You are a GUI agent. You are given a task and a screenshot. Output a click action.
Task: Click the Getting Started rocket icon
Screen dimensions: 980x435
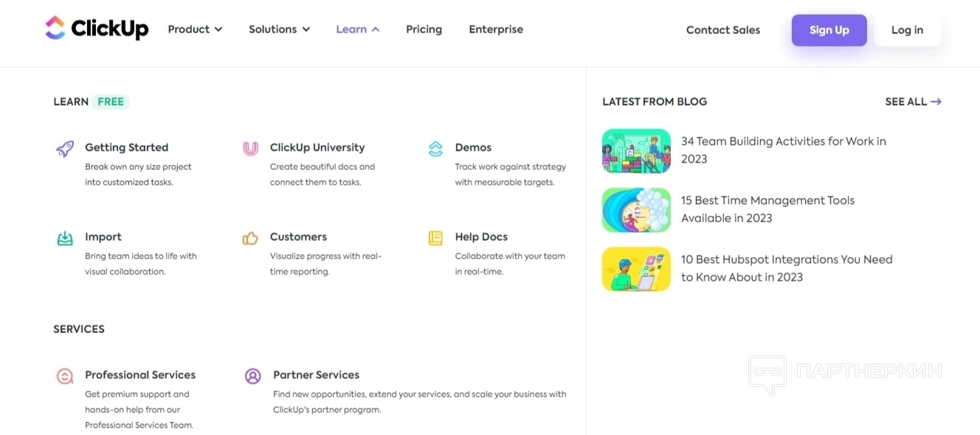(x=65, y=148)
